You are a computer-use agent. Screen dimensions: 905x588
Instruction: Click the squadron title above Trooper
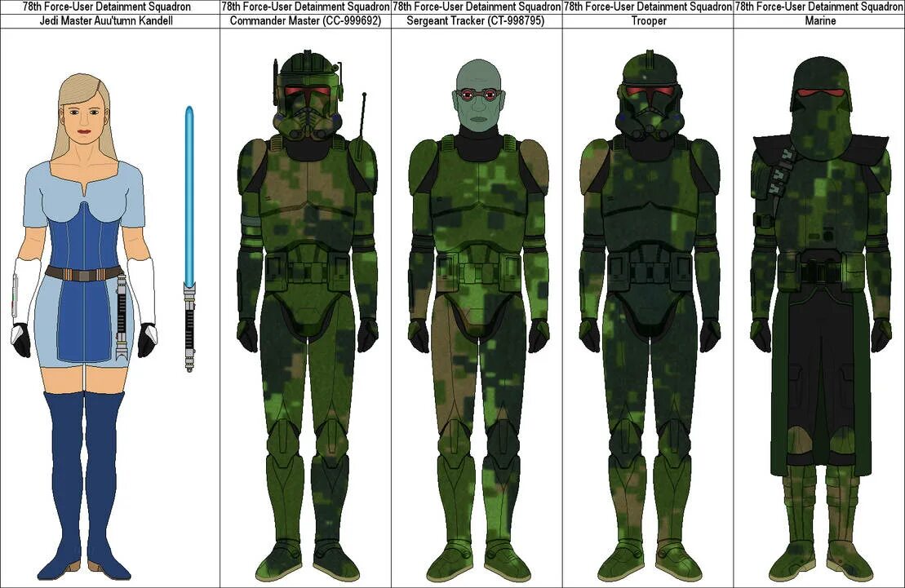coord(648,7)
